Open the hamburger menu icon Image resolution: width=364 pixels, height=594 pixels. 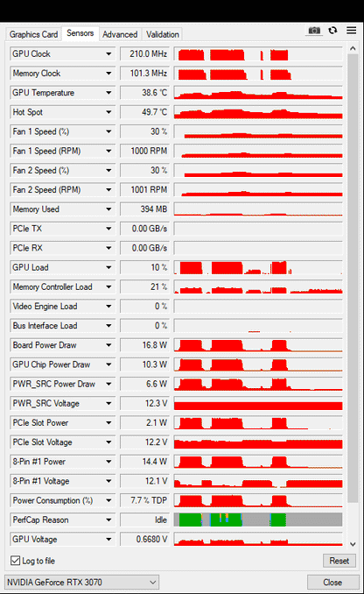(x=352, y=31)
